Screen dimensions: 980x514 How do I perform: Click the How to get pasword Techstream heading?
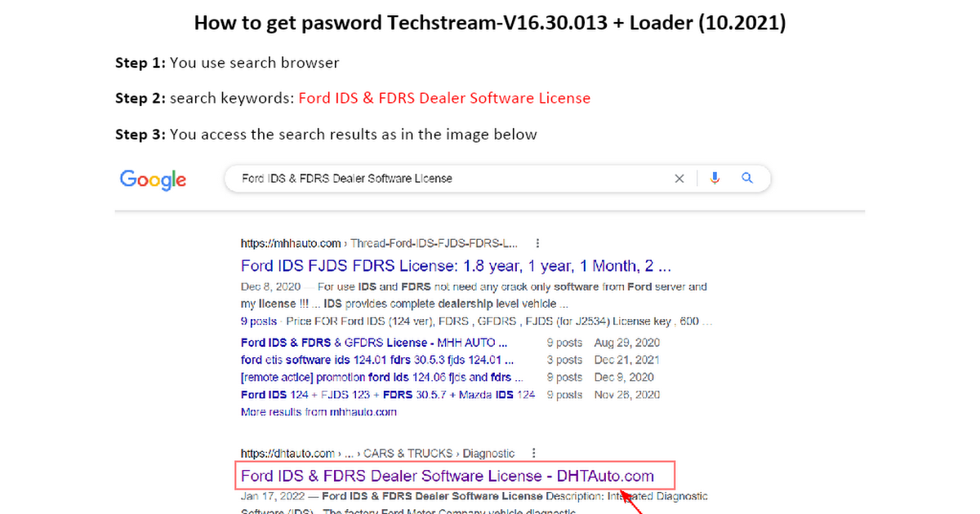(490, 23)
